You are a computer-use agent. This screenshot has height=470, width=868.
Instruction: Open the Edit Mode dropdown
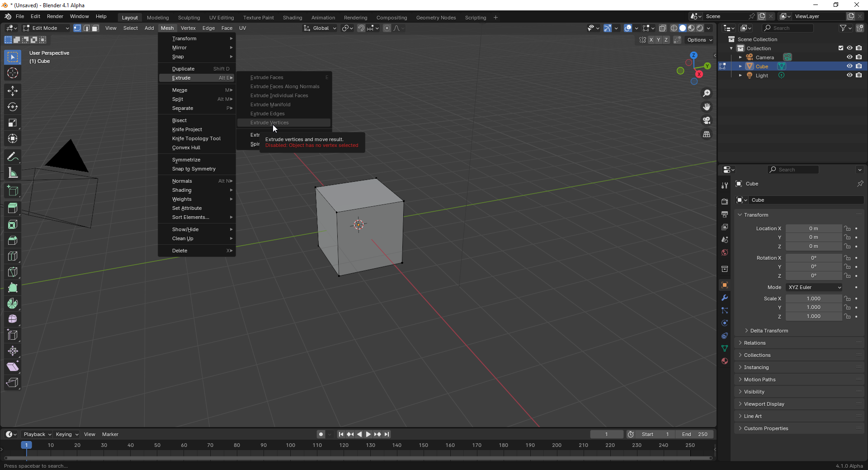46,28
